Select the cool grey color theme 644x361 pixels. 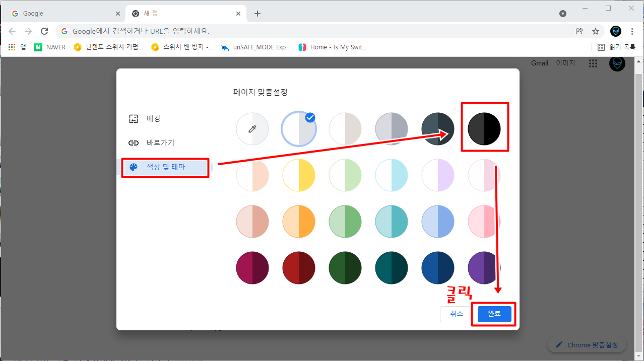[x=392, y=129]
